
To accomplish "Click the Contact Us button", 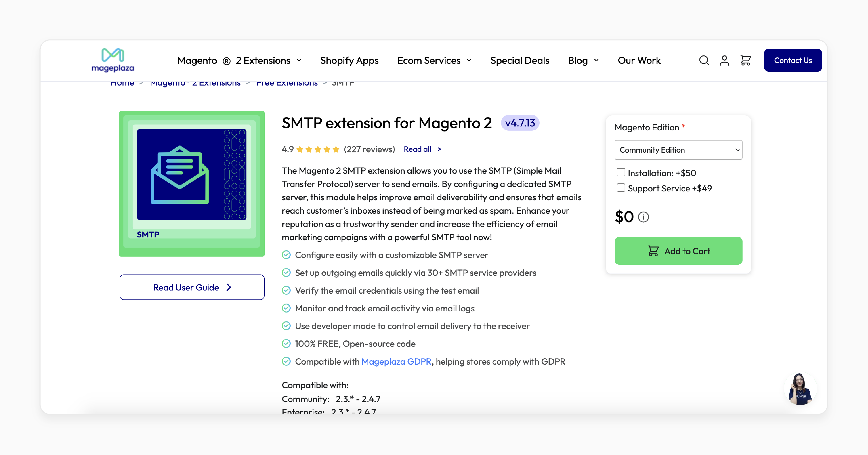I will [x=793, y=60].
